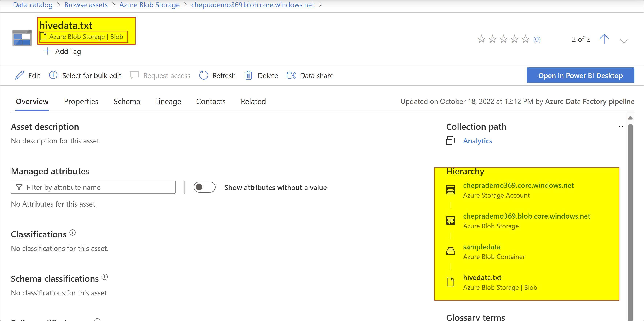
Task: Click the Request access speech bubble icon
Action: pos(135,75)
